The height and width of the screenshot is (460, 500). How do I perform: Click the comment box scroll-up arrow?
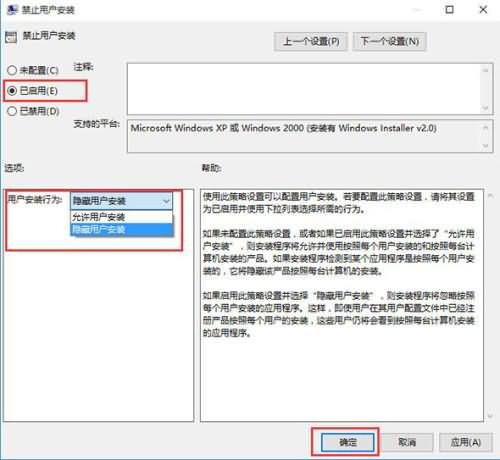(x=486, y=70)
